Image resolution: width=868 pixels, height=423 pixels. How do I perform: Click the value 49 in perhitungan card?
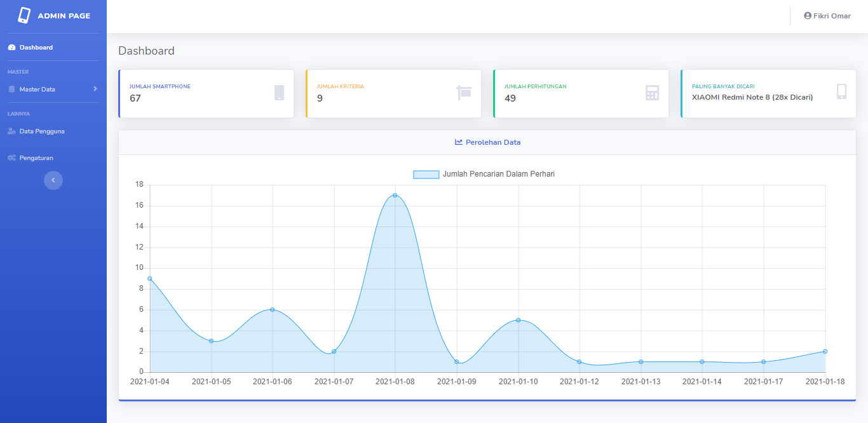pos(510,98)
